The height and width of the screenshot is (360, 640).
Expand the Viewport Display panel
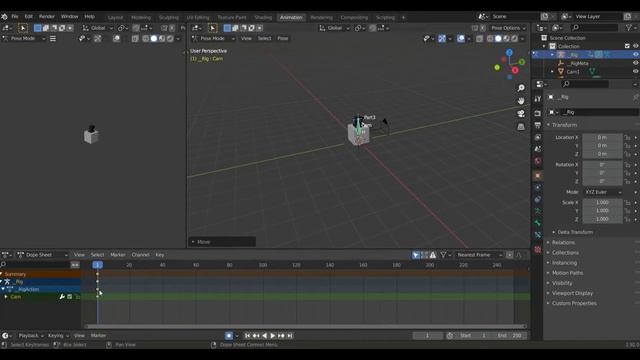pos(572,293)
